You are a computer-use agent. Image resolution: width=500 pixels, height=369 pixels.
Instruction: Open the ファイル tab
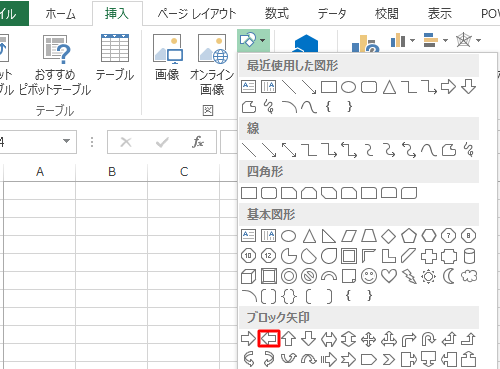(x=13, y=14)
